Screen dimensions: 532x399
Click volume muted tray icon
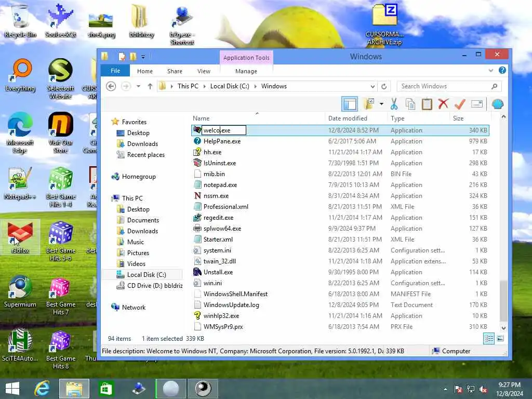point(483,389)
